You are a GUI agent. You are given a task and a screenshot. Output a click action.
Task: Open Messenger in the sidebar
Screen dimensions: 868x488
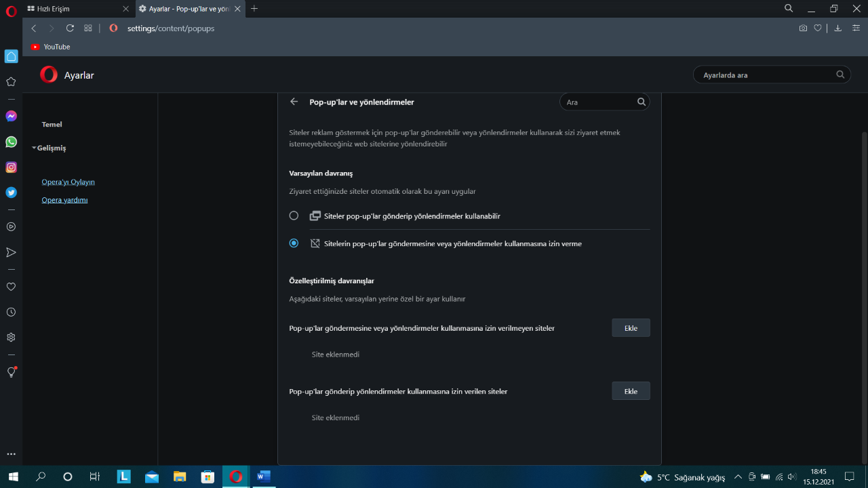(x=11, y=116)
